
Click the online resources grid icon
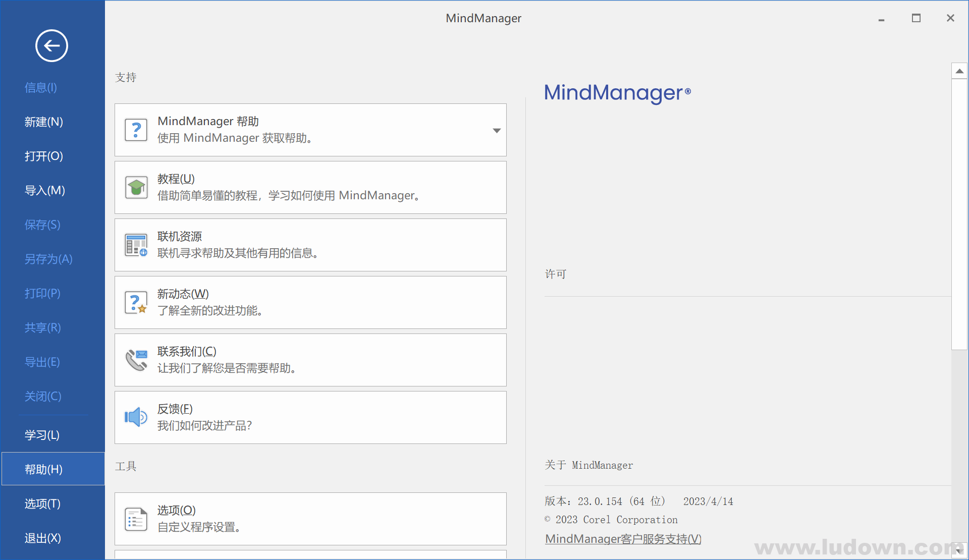point(136,245)
